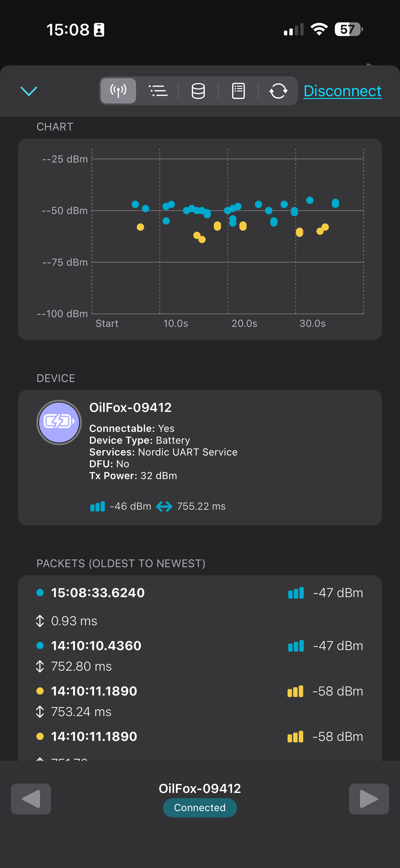Open the database cylinder tab
The height and width of the screenshot is (868, 400).
tap(198, 91)
